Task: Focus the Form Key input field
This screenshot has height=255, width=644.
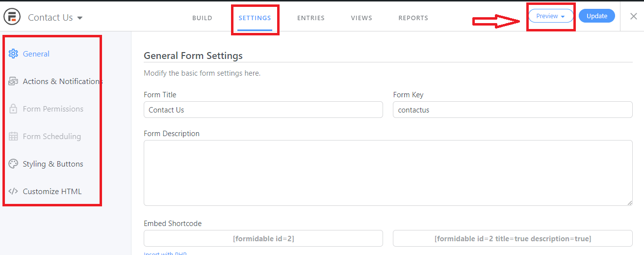Action: click(513, 110)
